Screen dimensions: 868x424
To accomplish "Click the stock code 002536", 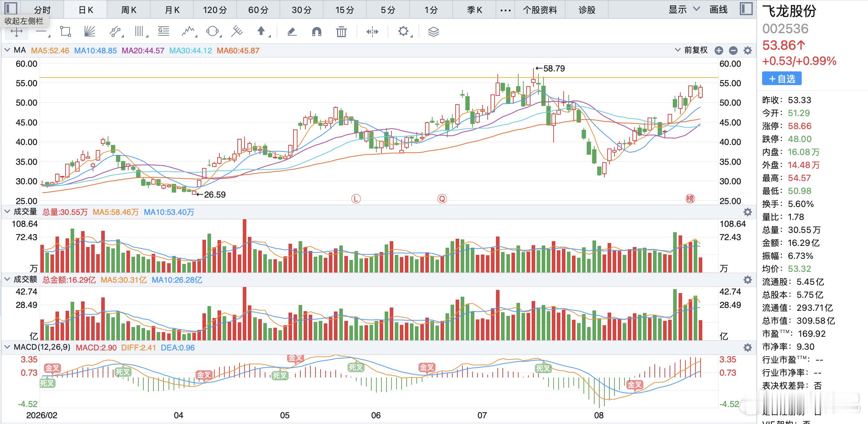I will pos(786,29).
